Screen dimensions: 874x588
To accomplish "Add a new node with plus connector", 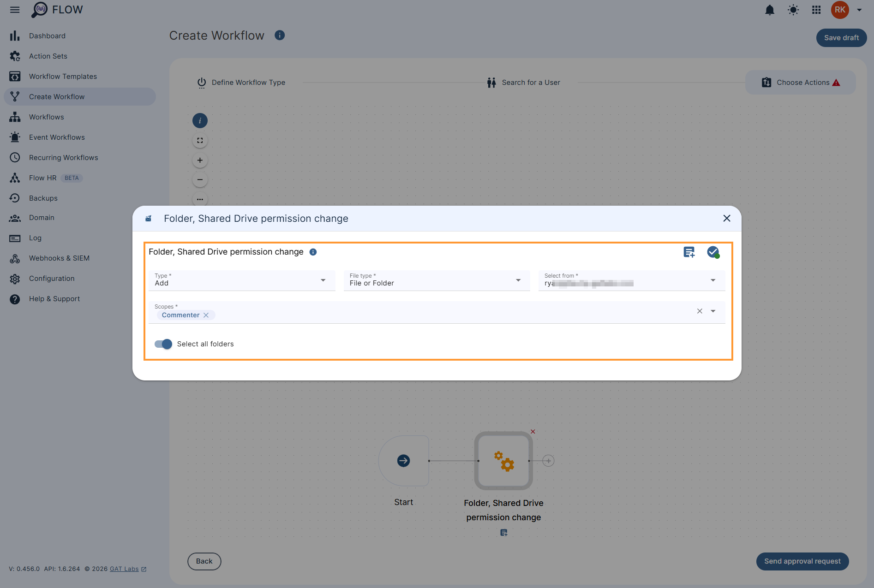I will [548, 461].
